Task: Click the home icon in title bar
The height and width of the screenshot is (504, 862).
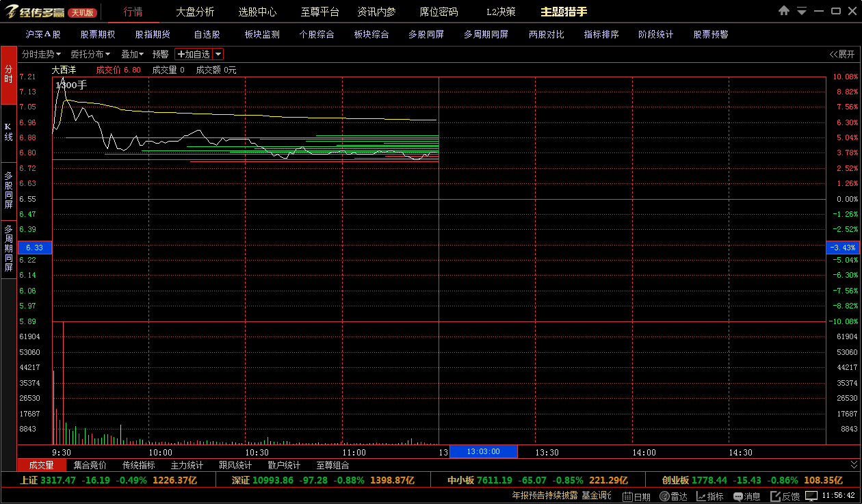Action: (784, 12)
